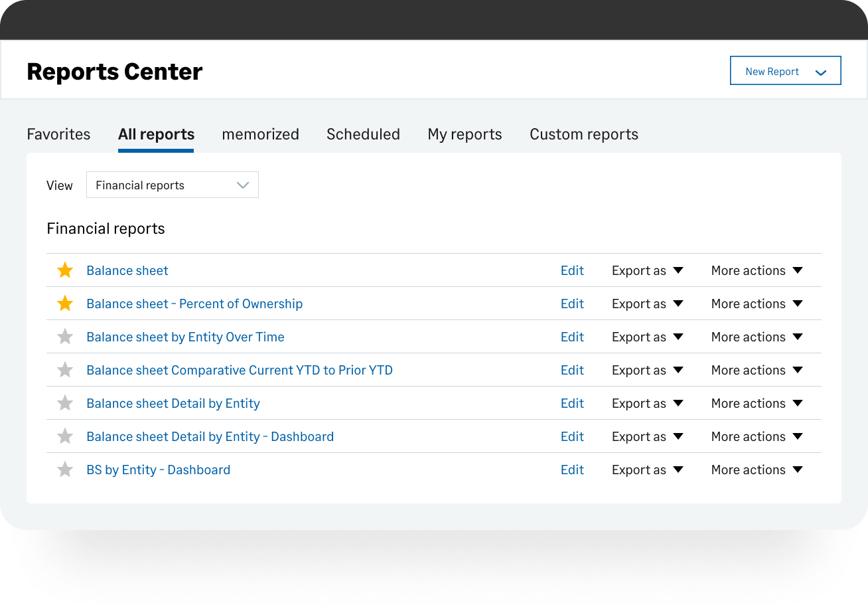Switch to the Favorites tab
This screenshot has height=615, width=868.
[x=58, y=134]
